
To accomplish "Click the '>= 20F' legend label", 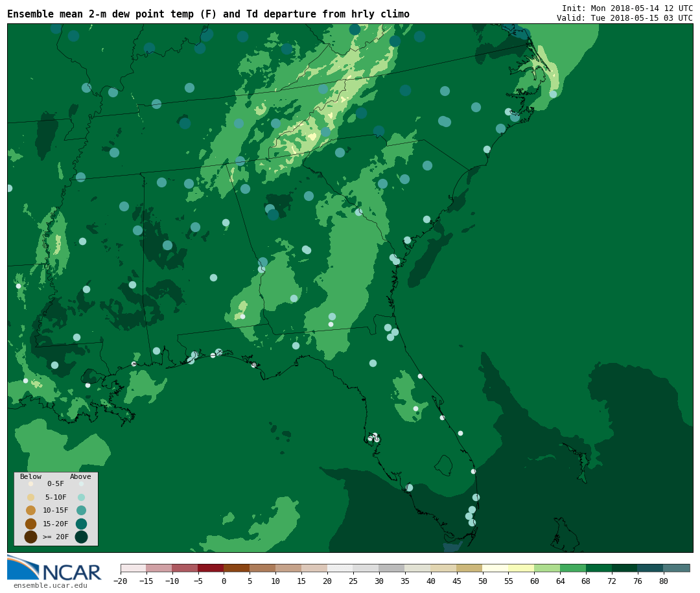I will click(56, 537).
